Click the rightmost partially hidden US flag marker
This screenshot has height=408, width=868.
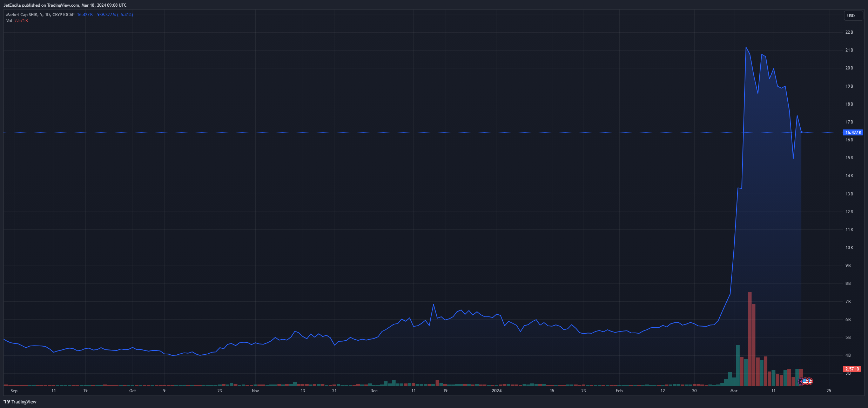[x=811, y=381]
